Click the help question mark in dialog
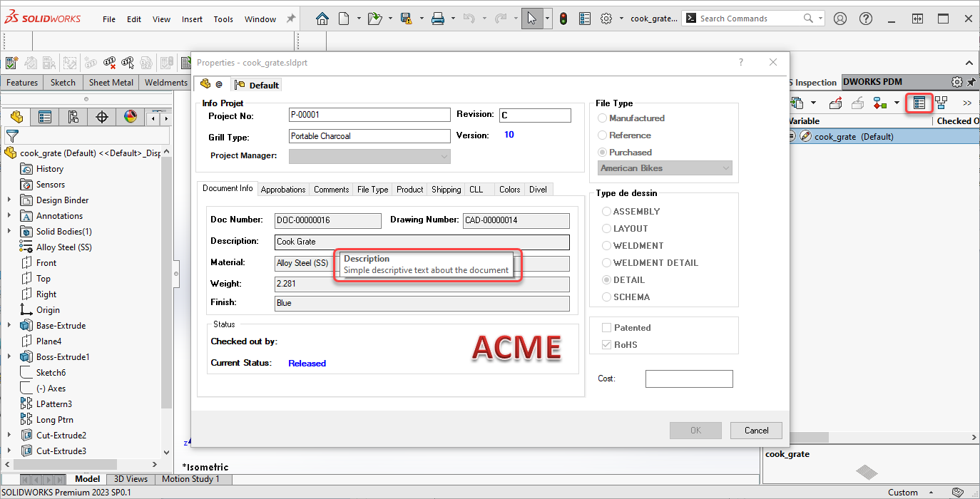 point(741,63)
